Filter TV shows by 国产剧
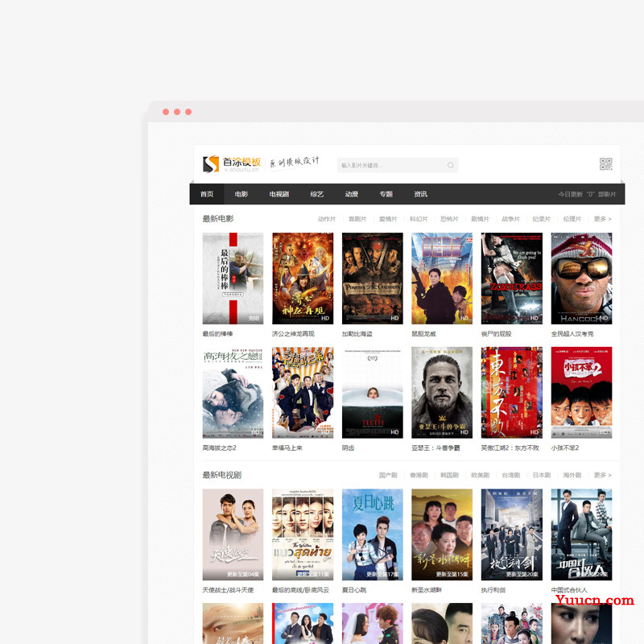Viewport: 644px width, 644px height. coord(388,475)
